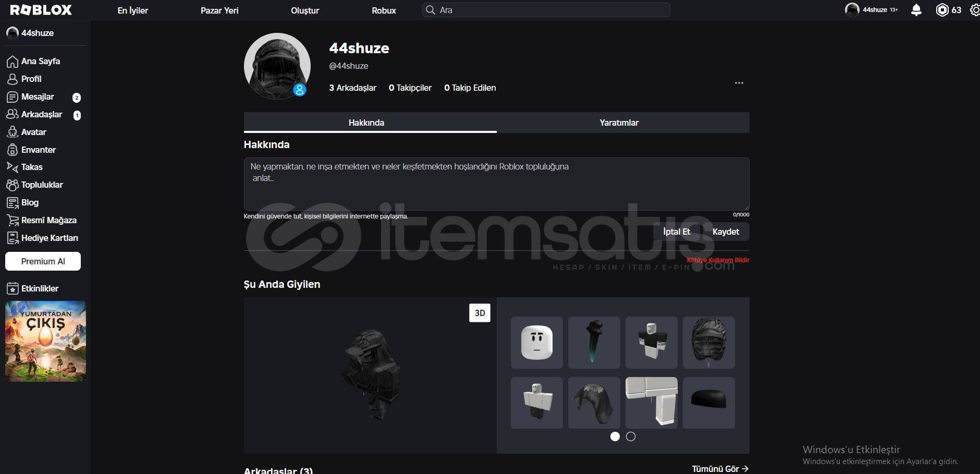Open the 0 Takipçiler list
Image resolution: width=980 pixels, height=474 pixels.
tap(410, 88)
